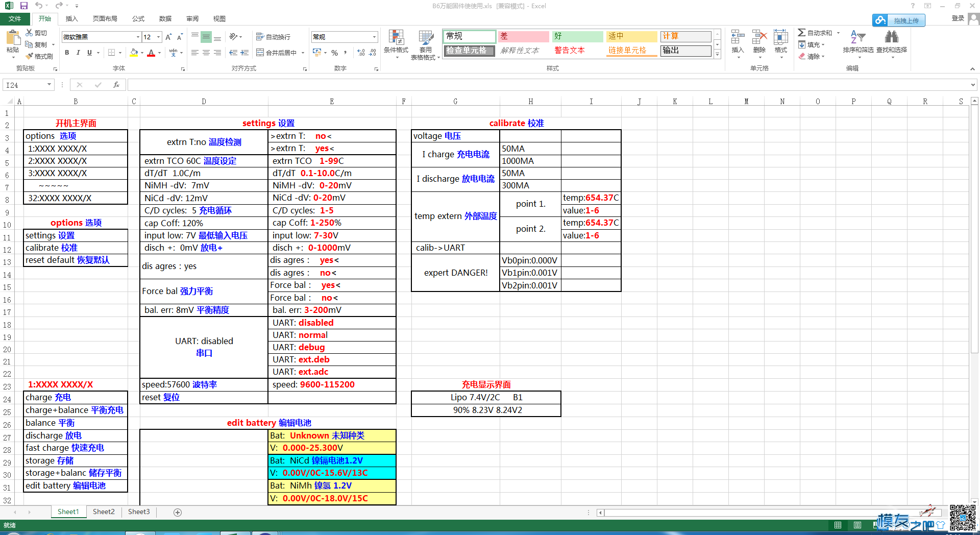Image resolution: width=980 pixels, height=535 pixels.
Task: Undo last action in quick access toolbar
Action: tap(39, 6)
